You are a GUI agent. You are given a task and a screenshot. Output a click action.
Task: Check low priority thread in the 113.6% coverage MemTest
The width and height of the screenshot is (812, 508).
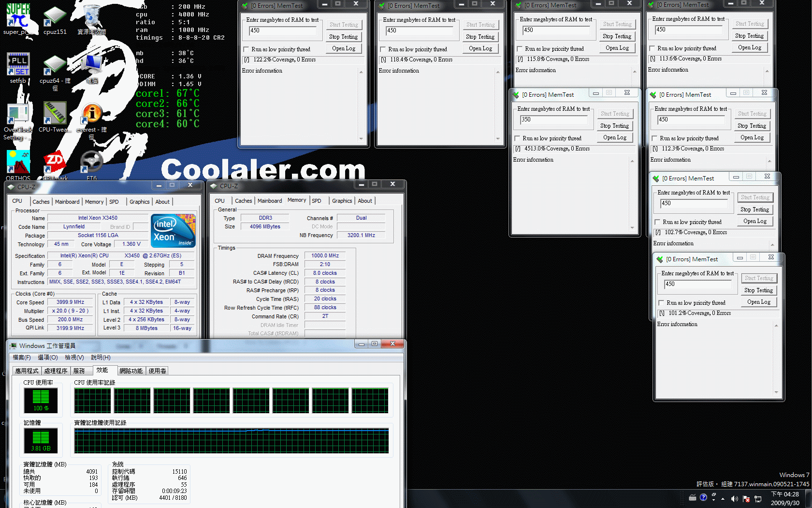click(652, 48)
